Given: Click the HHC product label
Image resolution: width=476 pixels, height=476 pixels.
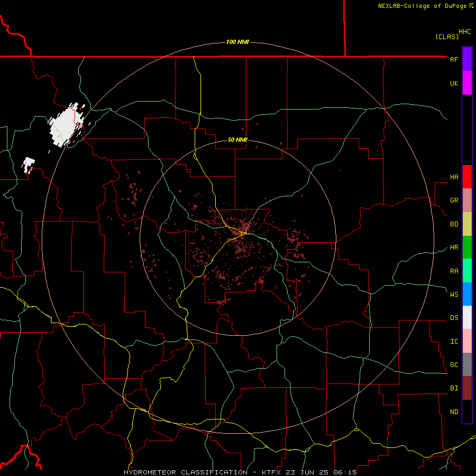Looking at the screenshot, I should tap(465, 32).
